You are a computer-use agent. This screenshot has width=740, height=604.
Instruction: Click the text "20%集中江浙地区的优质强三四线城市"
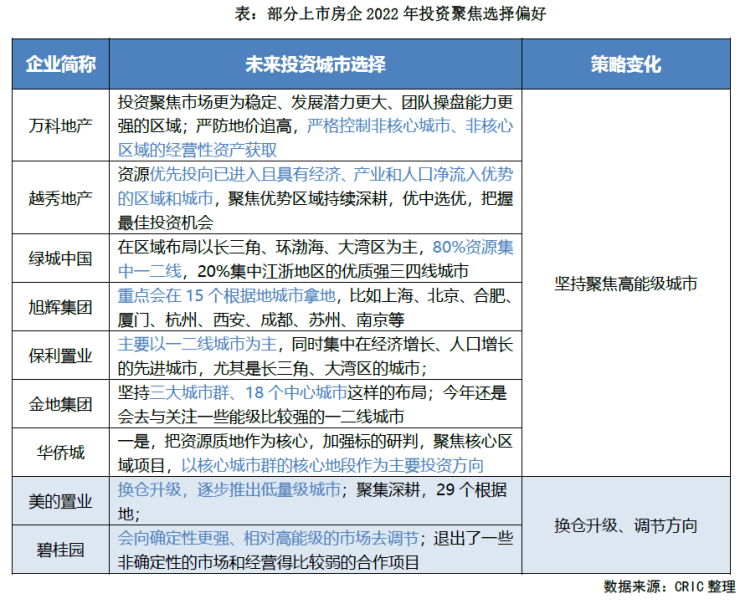pyautogui.click(x=333, y=271)
